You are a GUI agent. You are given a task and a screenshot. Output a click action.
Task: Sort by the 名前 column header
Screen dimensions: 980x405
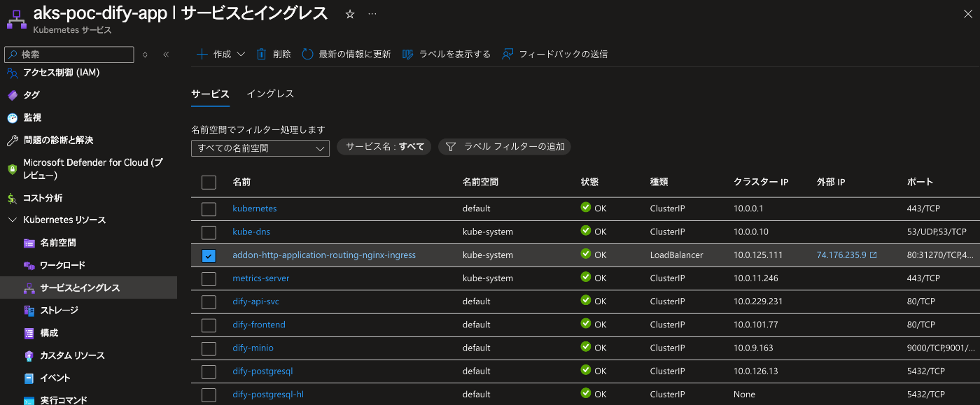point(241,182)
